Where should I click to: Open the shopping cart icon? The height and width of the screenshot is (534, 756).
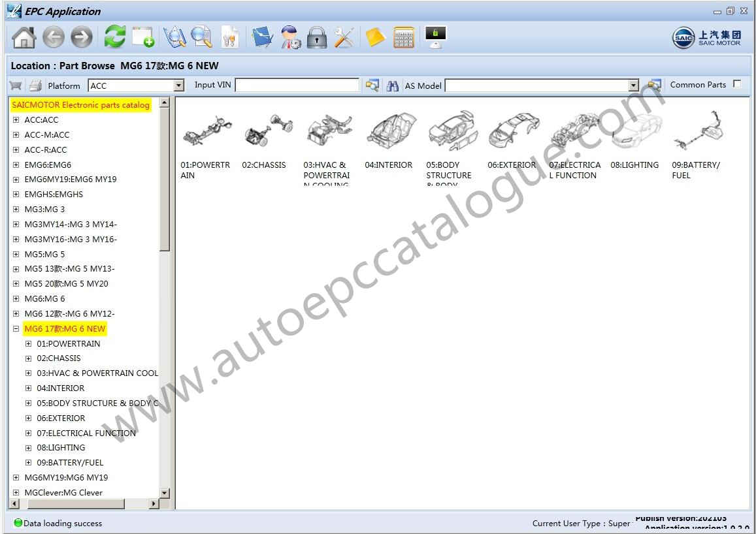[16, 86]
